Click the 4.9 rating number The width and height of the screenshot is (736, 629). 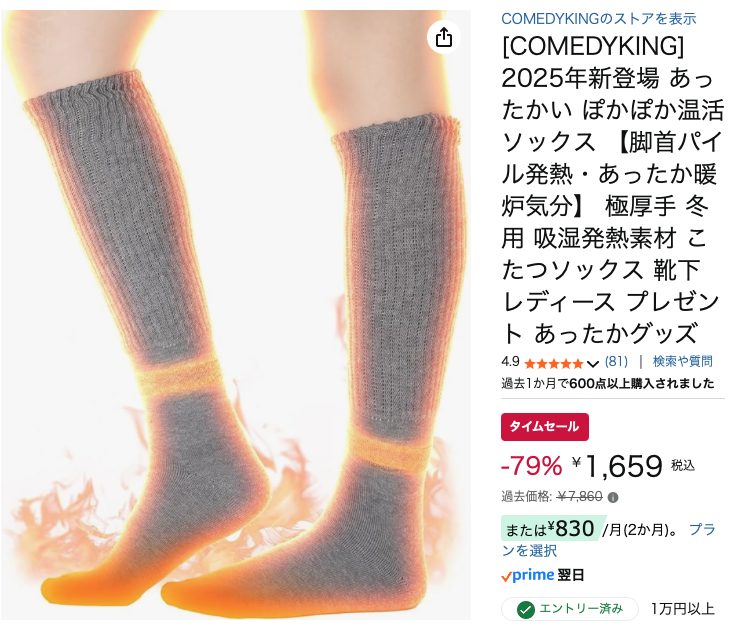[x=510, y=362]
